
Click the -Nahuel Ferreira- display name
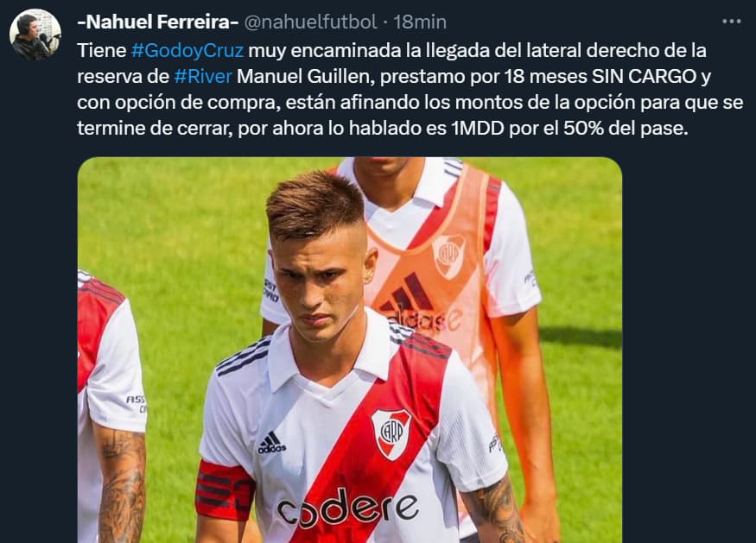(x=157, y=22)
